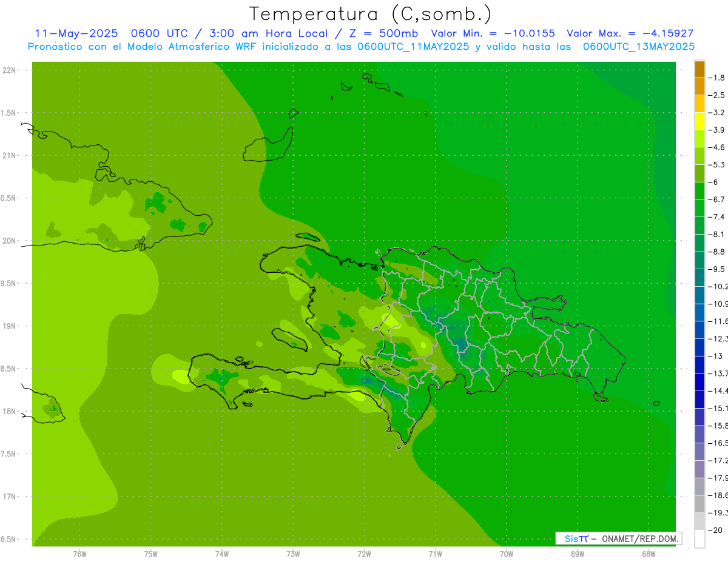
Task: Click the -8.1 color scale label
Action: pyautogui.click(x=716, y=234)
